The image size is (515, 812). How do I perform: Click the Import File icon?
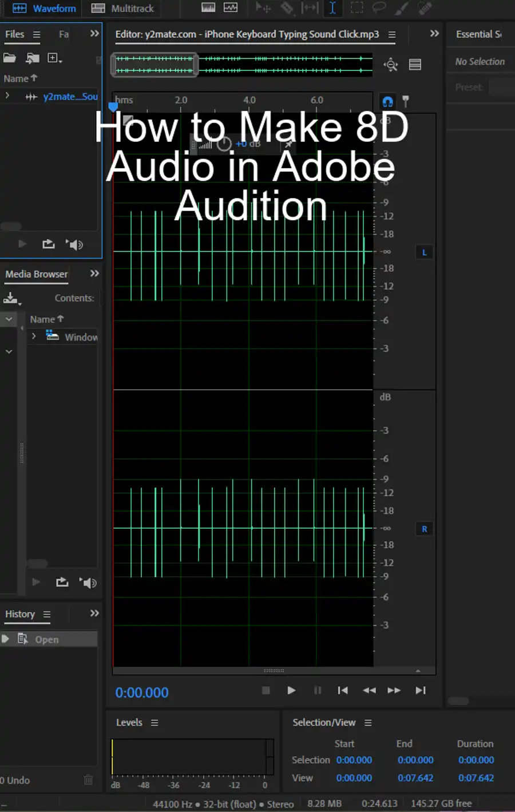(x=33, y=58)
